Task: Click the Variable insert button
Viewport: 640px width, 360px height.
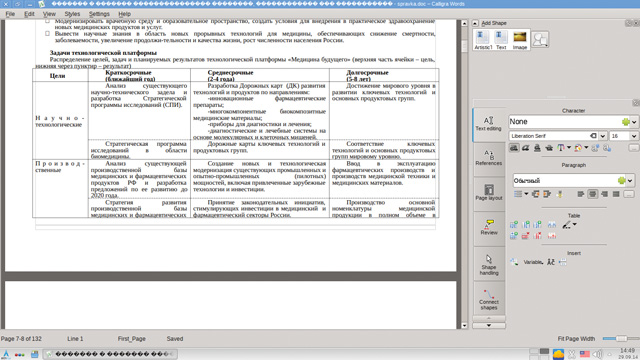Action: coord(533,262)
